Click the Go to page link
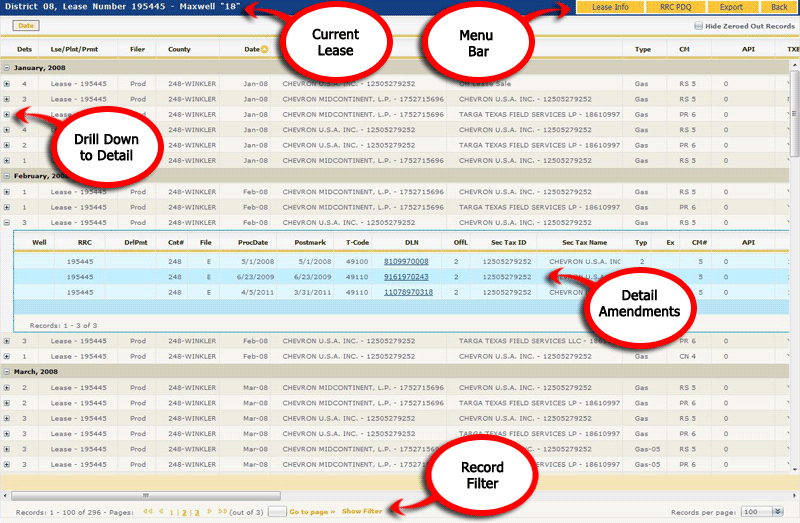This screenshot has height=523, width=800. point(312,512)
